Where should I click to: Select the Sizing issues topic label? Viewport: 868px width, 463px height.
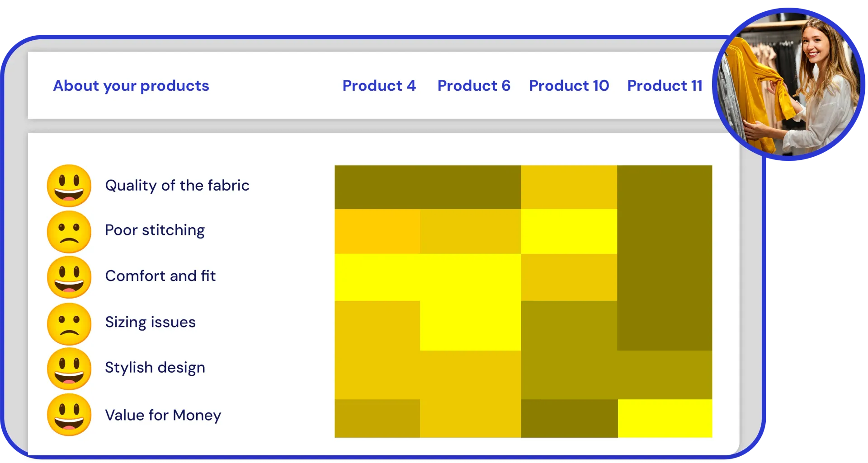tap(150, 323)
